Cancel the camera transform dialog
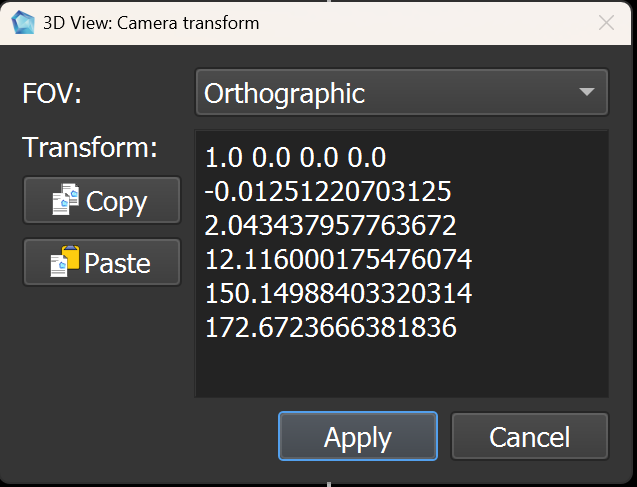Viewport: 637px width, 487px height. 529,436
